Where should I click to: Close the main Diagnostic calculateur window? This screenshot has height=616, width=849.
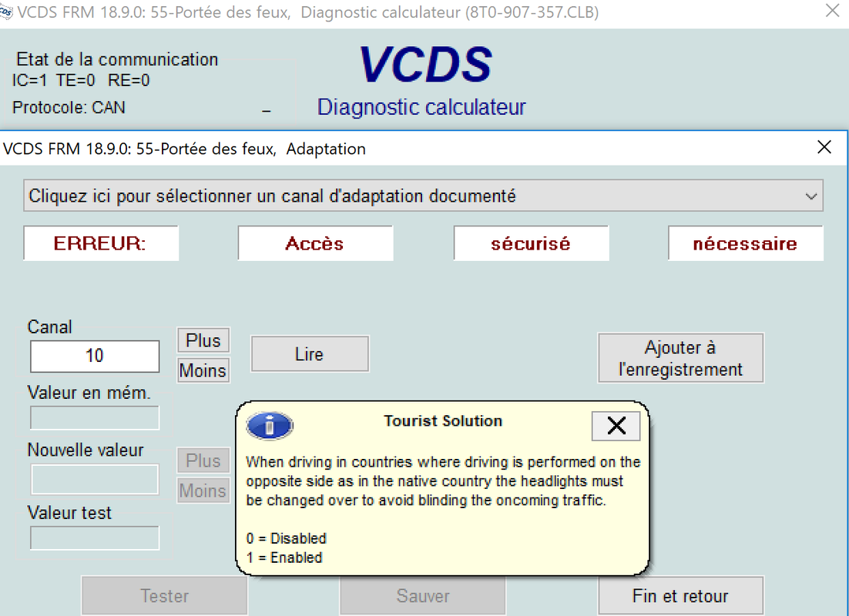[832, 11]
